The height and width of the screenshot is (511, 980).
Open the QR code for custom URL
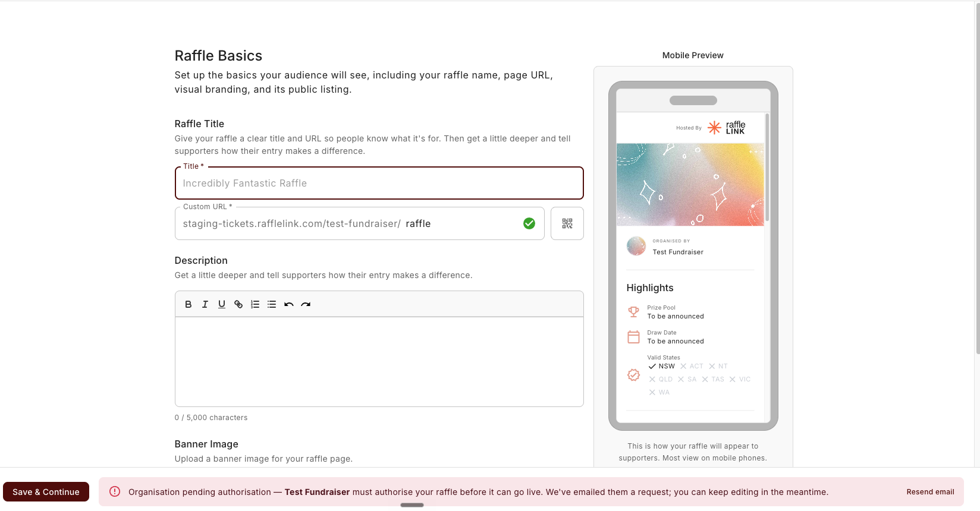(567, 223)
